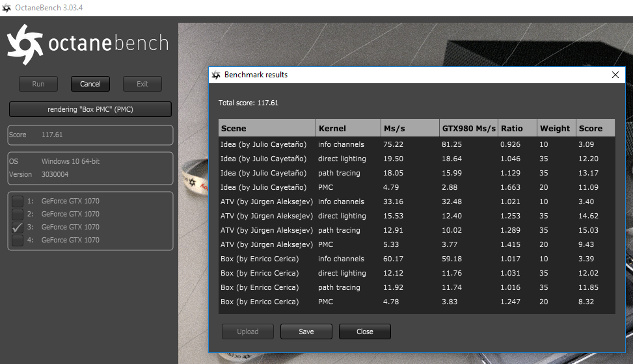Click the Version value 3030004
Image resolution: width=633 pixels, height=364 pixels.
[x=55, y=174]
